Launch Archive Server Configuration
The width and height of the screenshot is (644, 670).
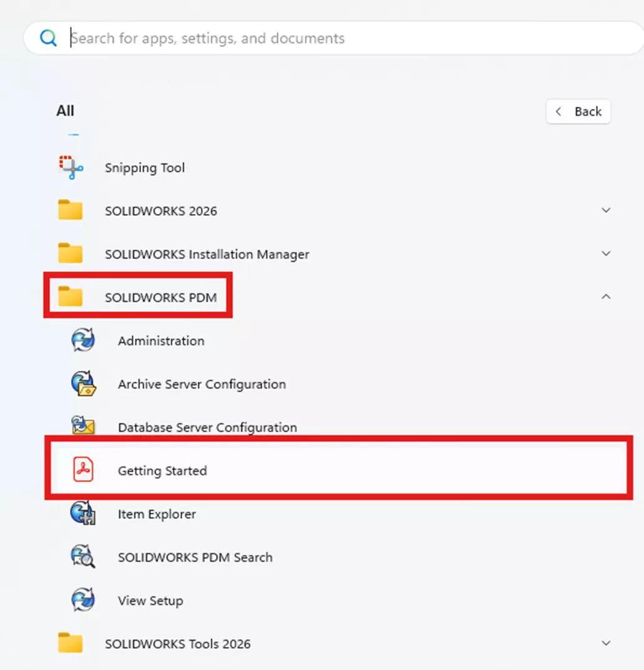[x=202, y=384]
